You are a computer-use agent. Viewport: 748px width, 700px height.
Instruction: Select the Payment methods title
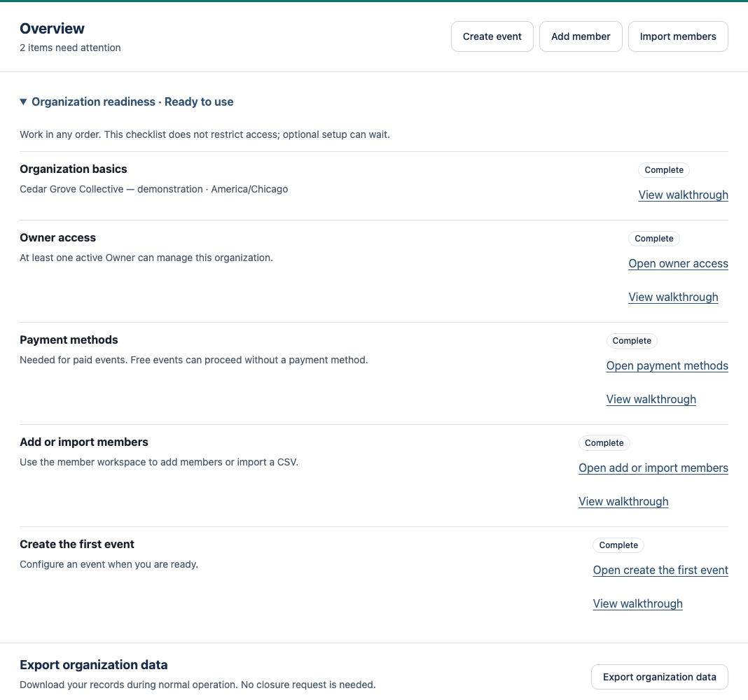click(x=69, y=339)
